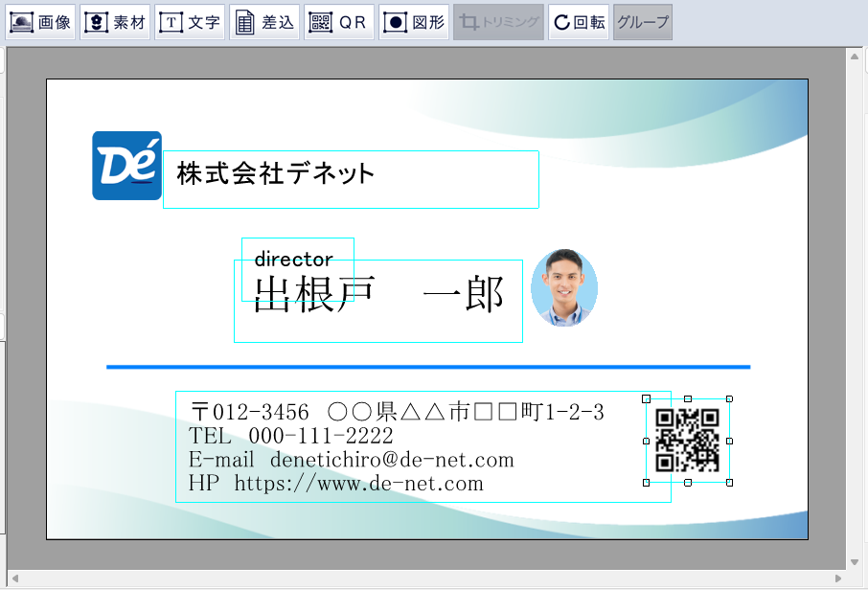Add a QR code with QR button
This screenshot has height=590, width=868.
tap(339, 22)
